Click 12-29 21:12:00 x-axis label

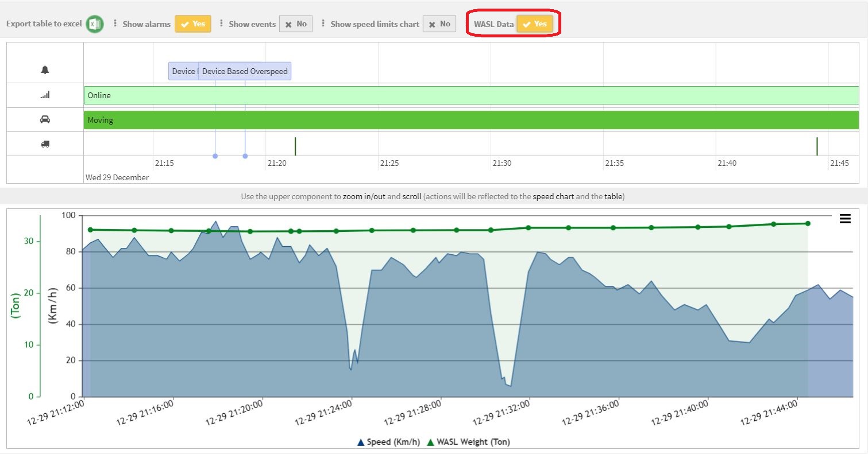click(57, 412)
